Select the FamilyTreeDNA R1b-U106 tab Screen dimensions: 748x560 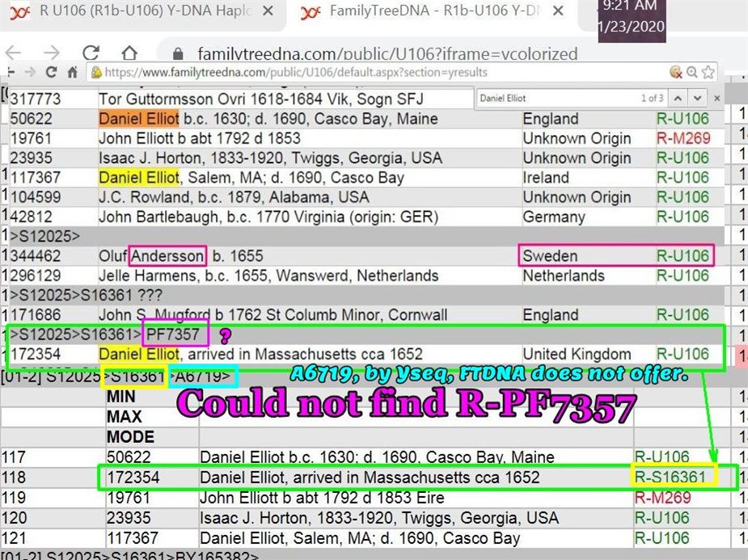[x=437, y=13]
